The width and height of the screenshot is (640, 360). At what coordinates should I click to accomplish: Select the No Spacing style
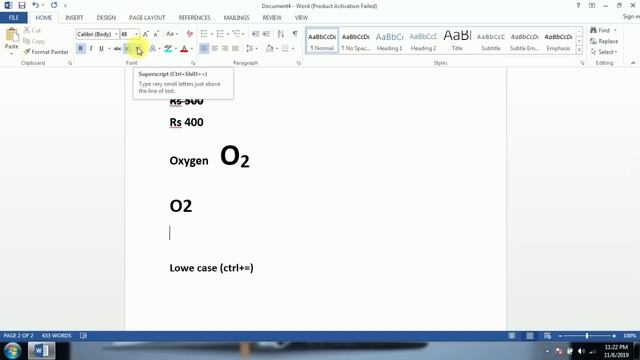click(x=356, y=41)
